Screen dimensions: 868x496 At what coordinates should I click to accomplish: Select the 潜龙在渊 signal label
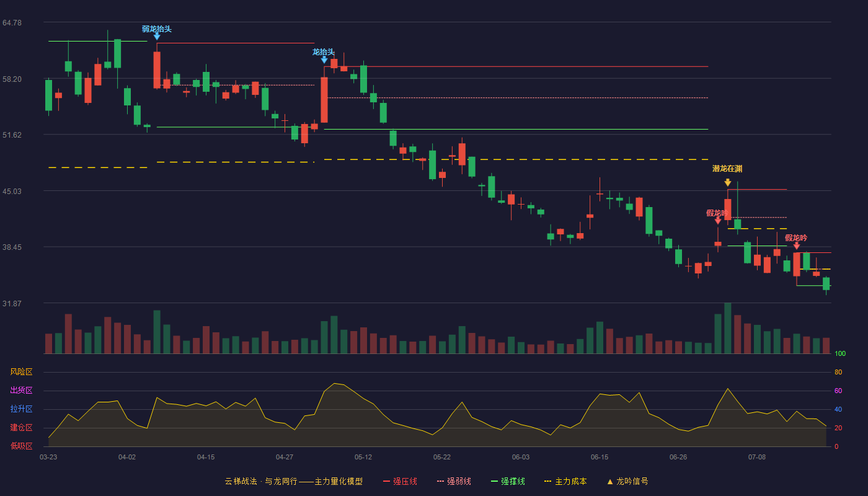tap(727, 169)
